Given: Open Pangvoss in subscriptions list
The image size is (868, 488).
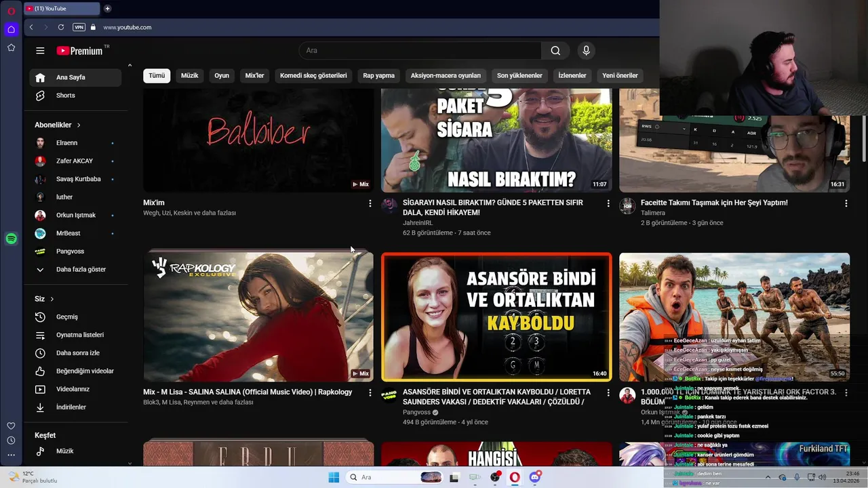Looking at the screenshot, I should point(75,251).
